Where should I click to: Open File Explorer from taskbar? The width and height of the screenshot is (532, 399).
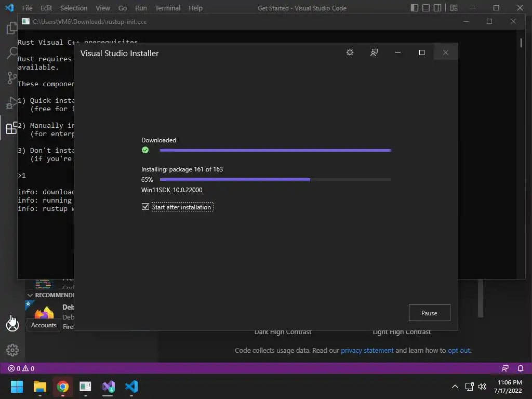pos(39,387)
